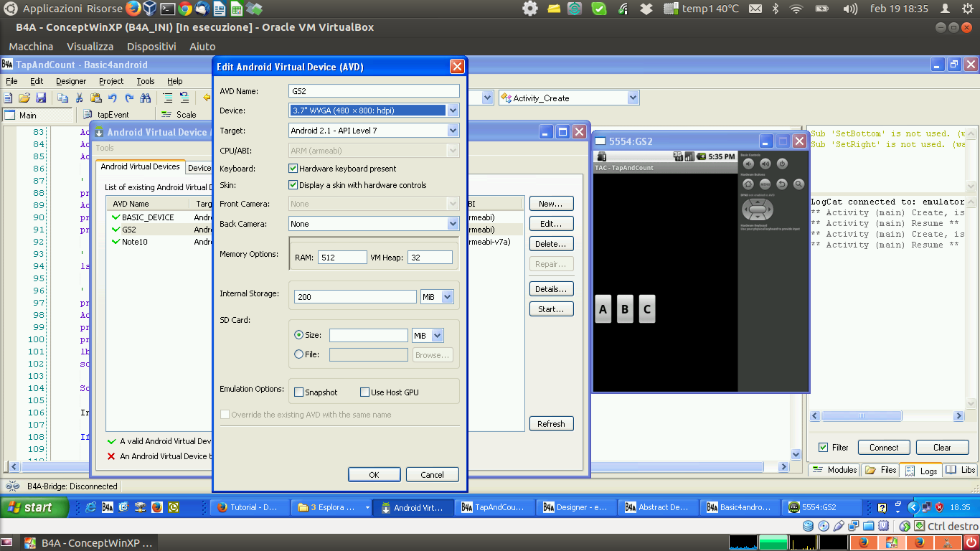This screenshot has height=551, width=980.
Task: Open the Activity_Create sub dropdown
Action: click(x=633, y=98)
